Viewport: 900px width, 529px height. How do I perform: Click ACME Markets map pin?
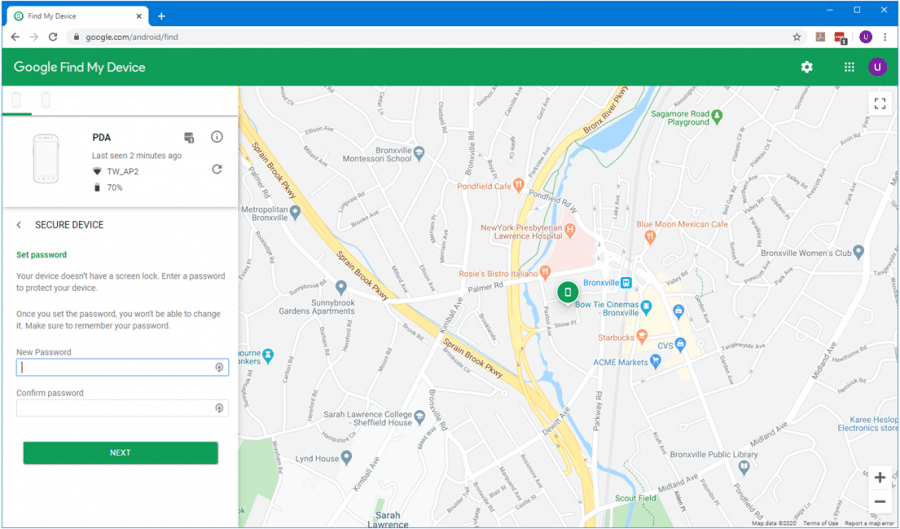pyautogui.click(x=655, y=361)
